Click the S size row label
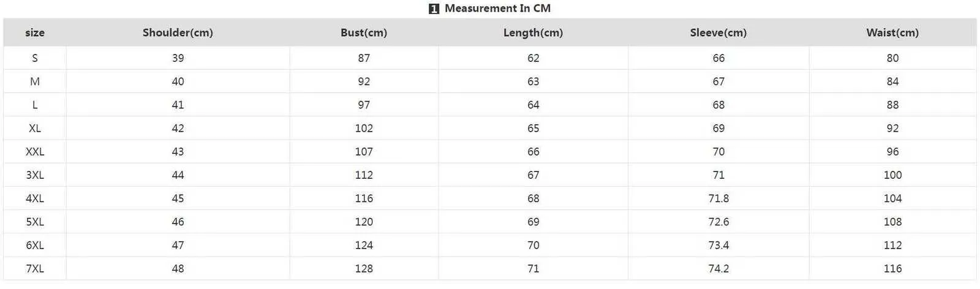Image resolution: width=980 pixels, height=289 pixels. [x=35, y=58]
